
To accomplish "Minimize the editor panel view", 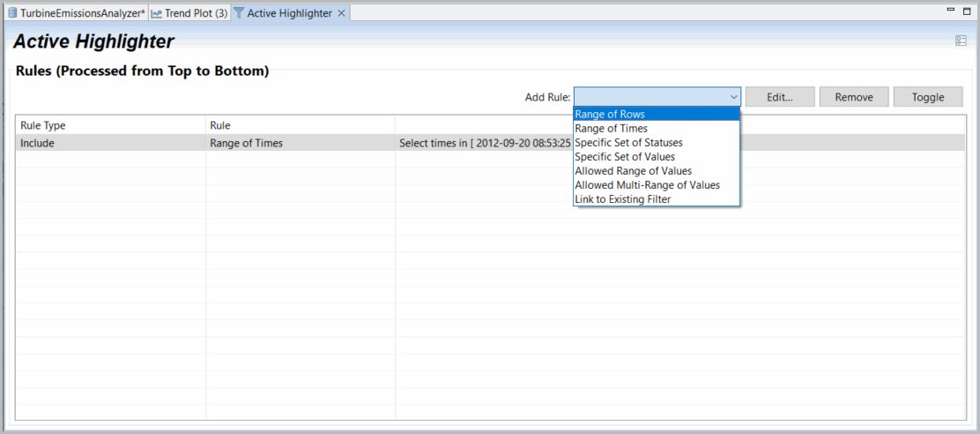I will click(951, 10).
